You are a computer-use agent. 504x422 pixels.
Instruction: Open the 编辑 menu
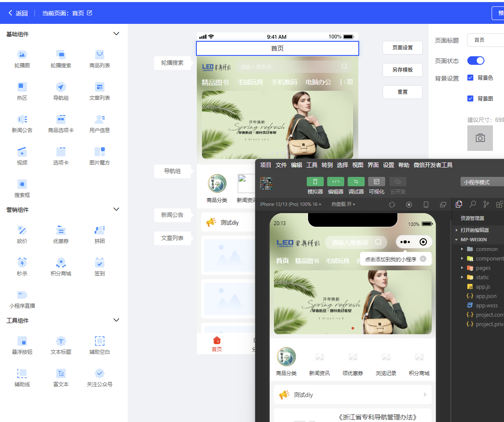pyautogui.click(x=297, y=165)
